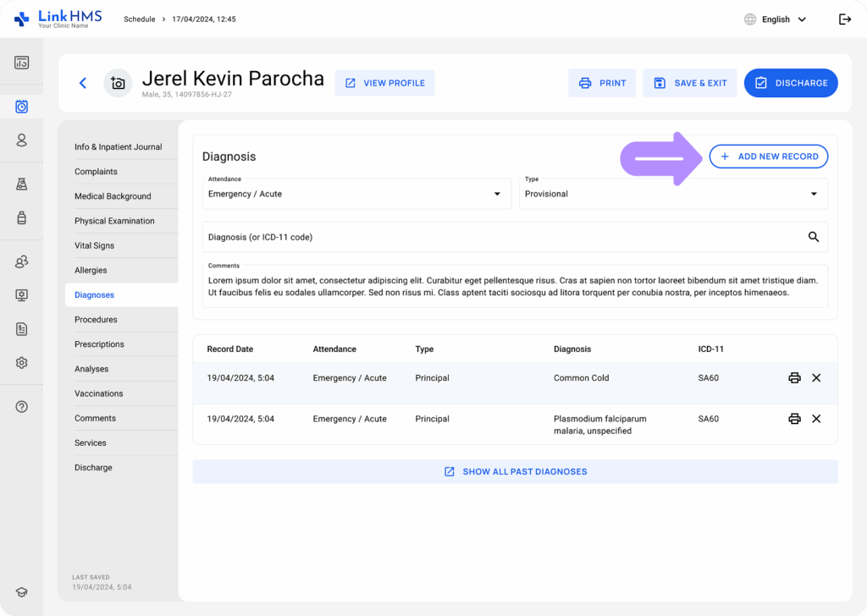
Task: Open the training graduation cap icon
Action: click(21, 592)
